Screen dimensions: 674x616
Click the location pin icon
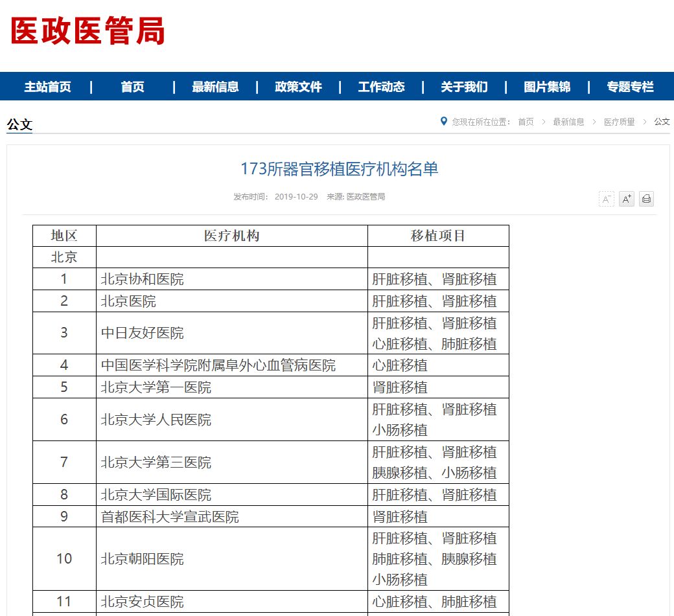coord(443,122)
